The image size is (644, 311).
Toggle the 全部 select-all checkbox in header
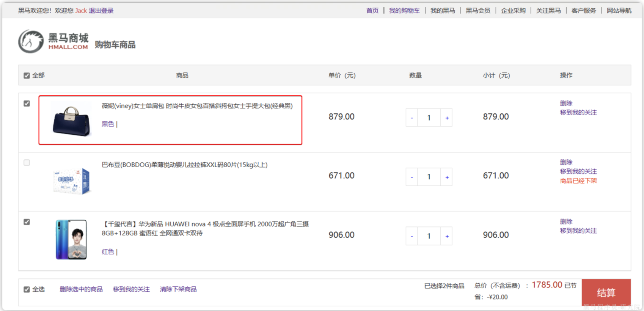point(27,75)
